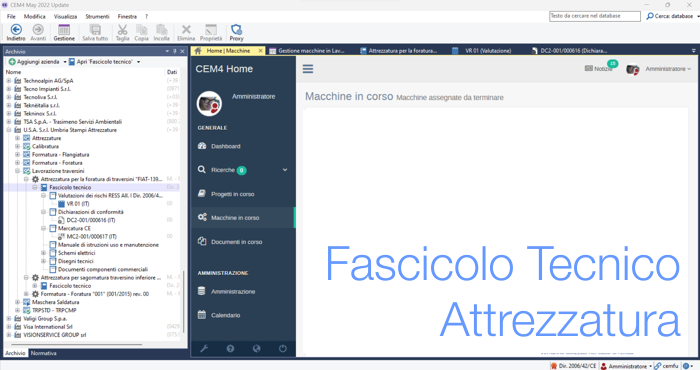
Task: Click the power icon in sidebar footer
Action: click(x=283, y=349)
